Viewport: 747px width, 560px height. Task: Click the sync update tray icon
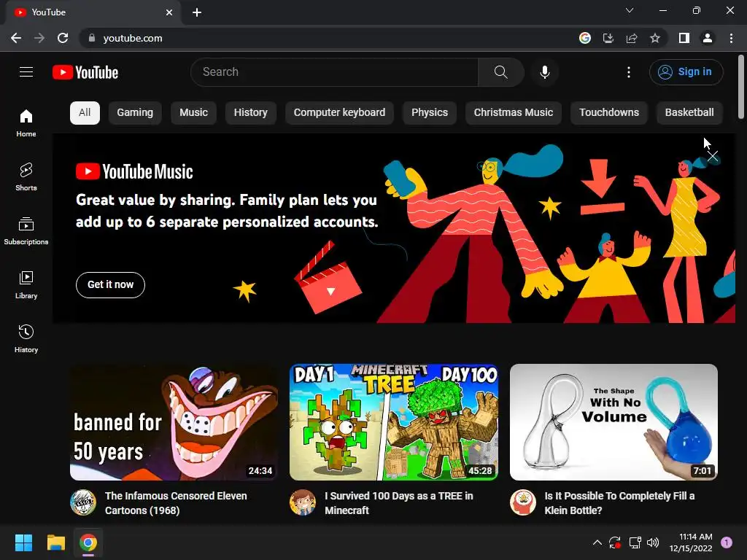click(615, 542)
